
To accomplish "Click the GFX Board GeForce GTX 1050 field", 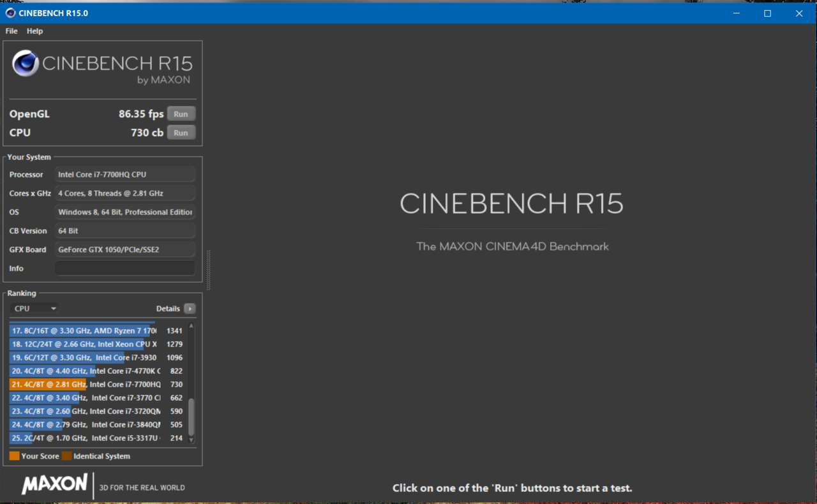I will pos(125,250).
